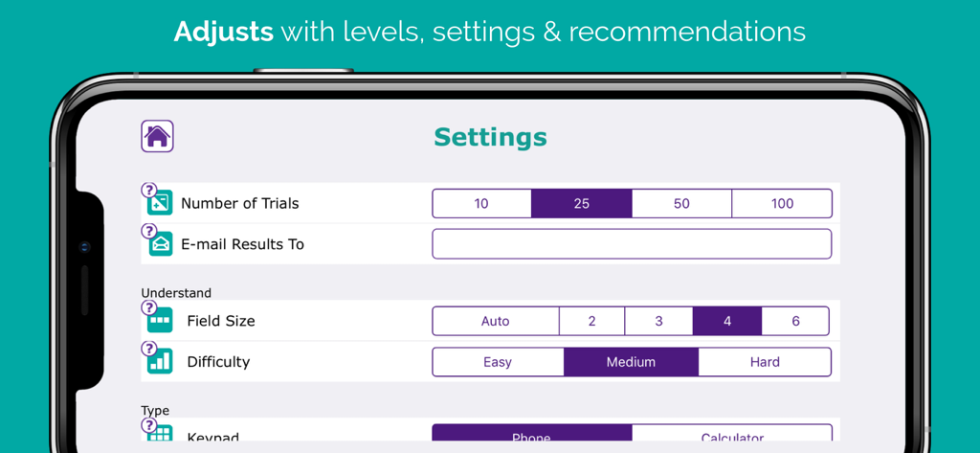Click the Difficulty bar chart icon
The image size is (980, 453).
click(160, 362)
